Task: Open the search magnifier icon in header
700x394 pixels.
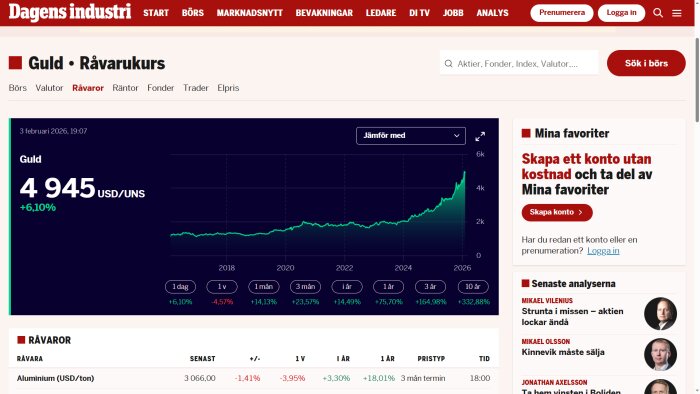Action: [658, 13]
